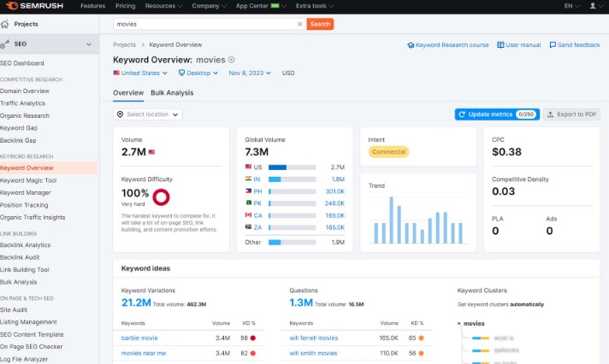Click the refresh icon in Update metrics
Image resolution: width=609 pixels, height=364 pixels.
click(x=462, y=114)
